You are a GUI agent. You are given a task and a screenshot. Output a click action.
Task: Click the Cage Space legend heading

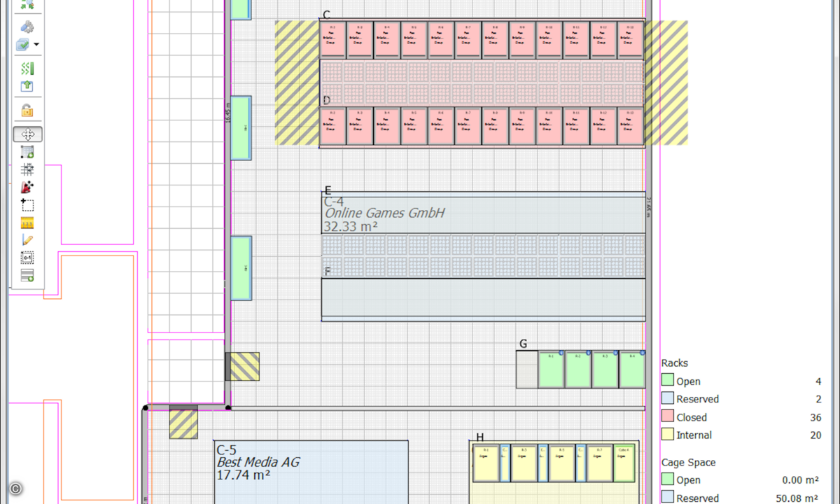pyautogui.click(x=689, y=463)
